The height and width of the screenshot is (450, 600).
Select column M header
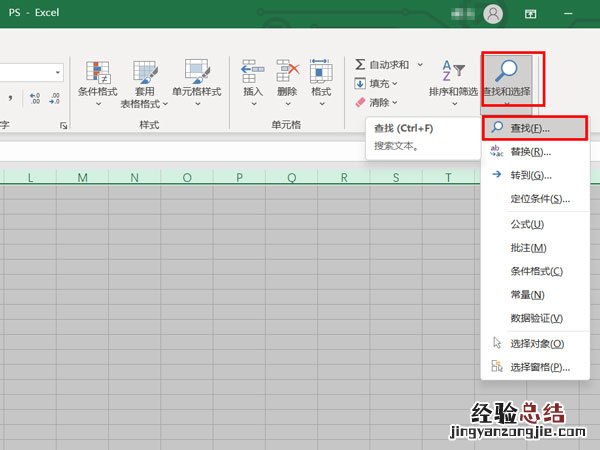tap(82, 177)
